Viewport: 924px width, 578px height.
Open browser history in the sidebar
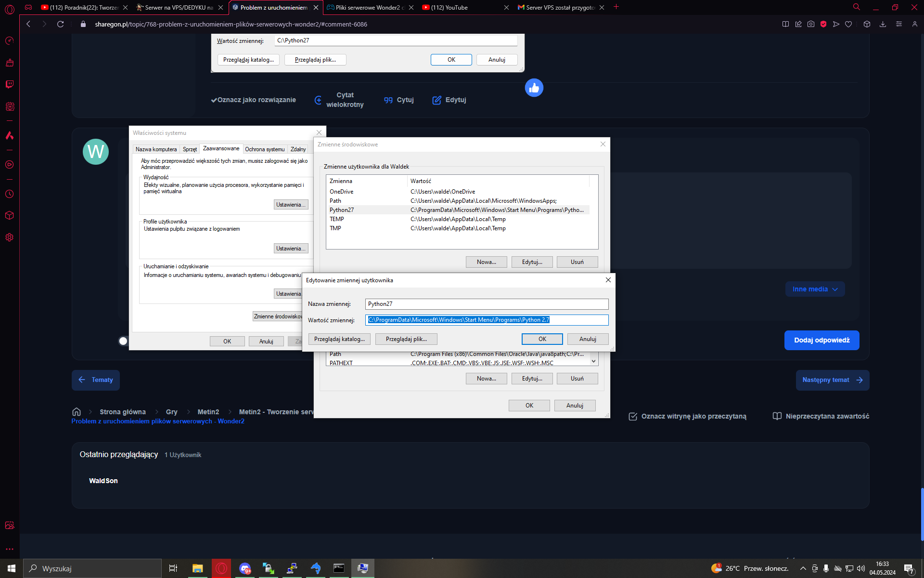[x=9, y=194]
